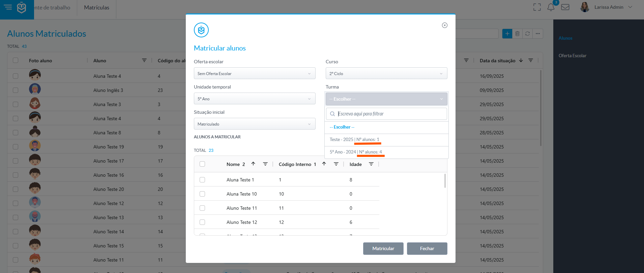Click date 16/09/2025 cell
The width and height of the screenshot is (644, 273).
point(492,76)
